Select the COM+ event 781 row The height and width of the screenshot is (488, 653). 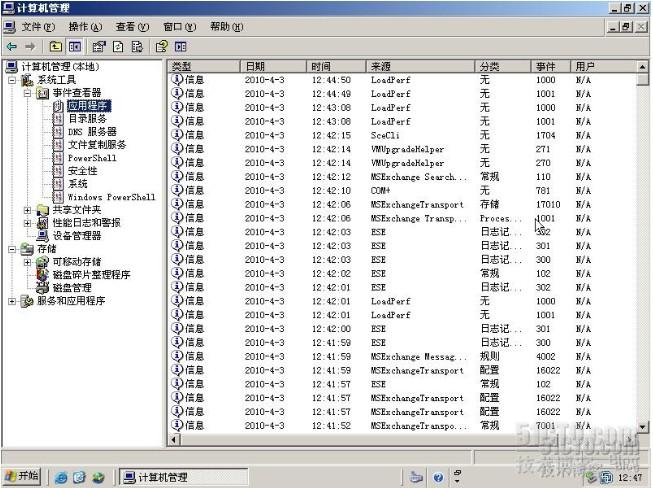pyautogui.click(x=402, y=191)
